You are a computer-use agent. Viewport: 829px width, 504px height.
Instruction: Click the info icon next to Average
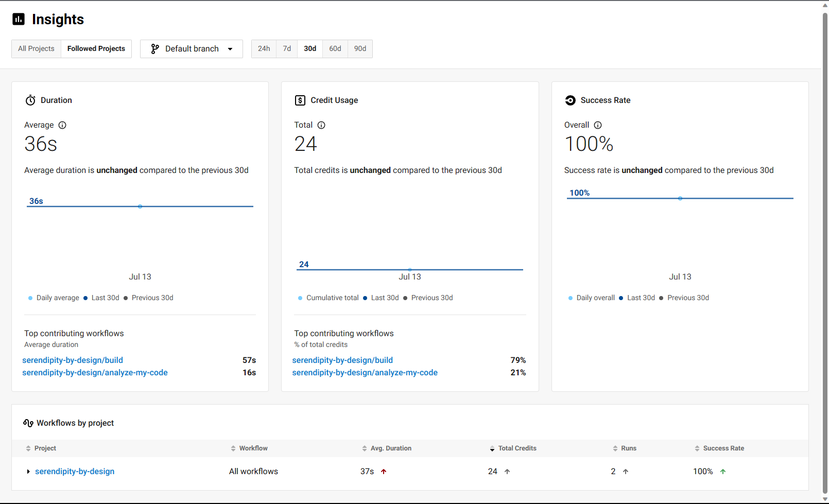pos(62,125)
